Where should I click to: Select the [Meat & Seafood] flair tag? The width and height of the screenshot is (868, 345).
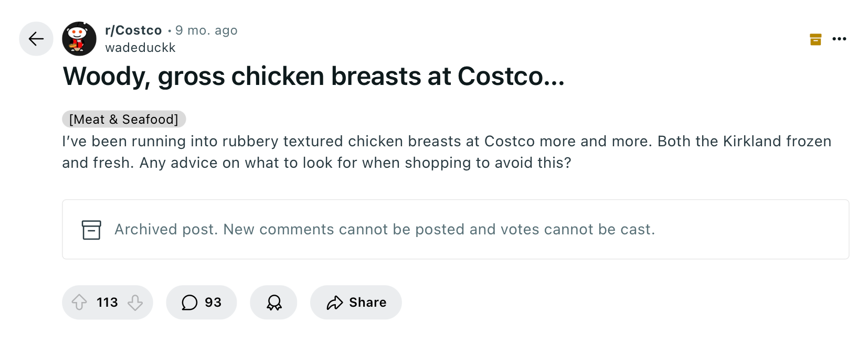(x=124, y=119)
